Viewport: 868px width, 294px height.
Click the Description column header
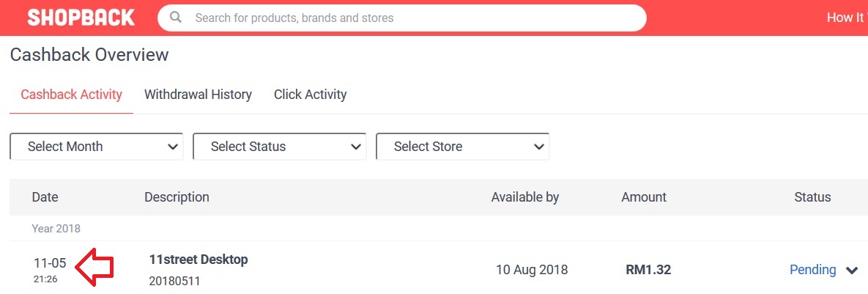(177, 197)
